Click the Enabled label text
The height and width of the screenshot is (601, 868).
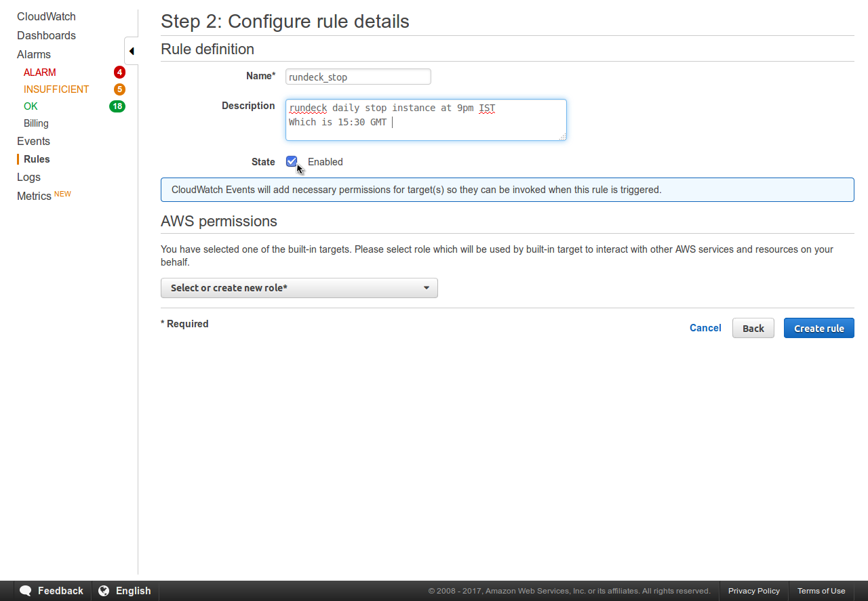pyautogui.click(x=325, y=162)
